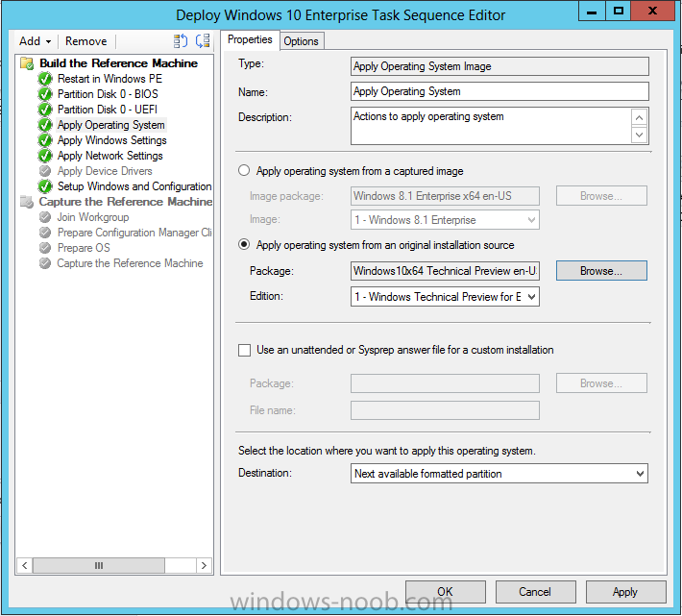Click the OK button
This screenshot has width=682, height=616.
pos(446,592)
